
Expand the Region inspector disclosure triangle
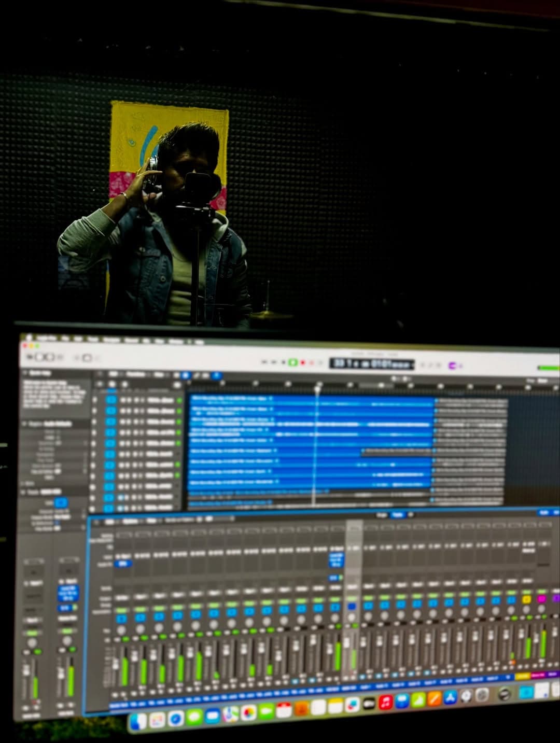coord(24,424)
